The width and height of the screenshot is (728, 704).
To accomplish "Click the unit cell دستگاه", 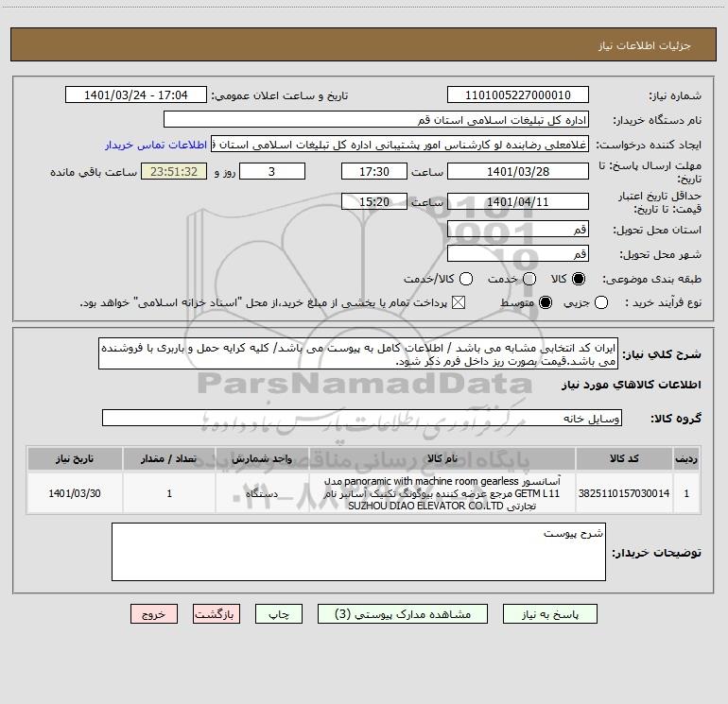I will [x=262, y=493].
